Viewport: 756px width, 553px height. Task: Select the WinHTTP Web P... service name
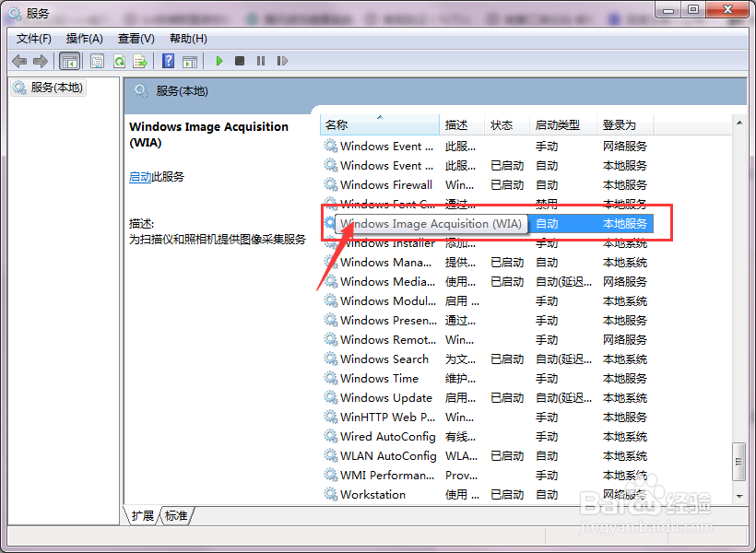387,417
